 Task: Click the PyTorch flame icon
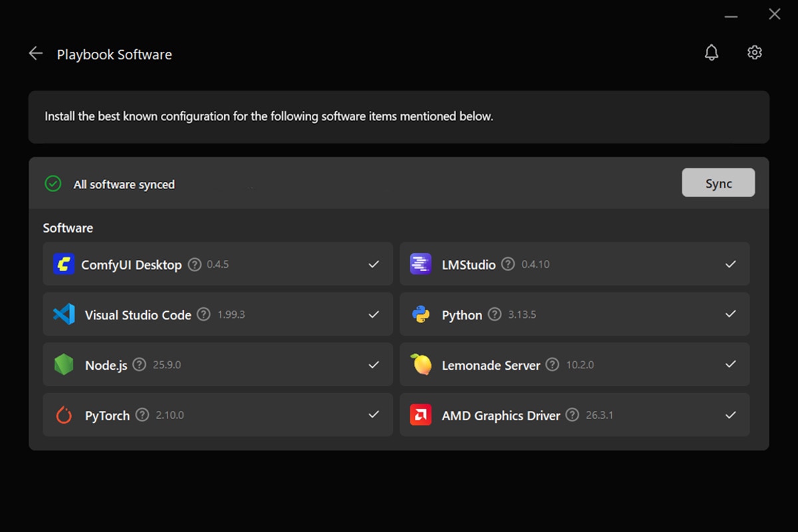pyautogui.click(x=64, y=415)
